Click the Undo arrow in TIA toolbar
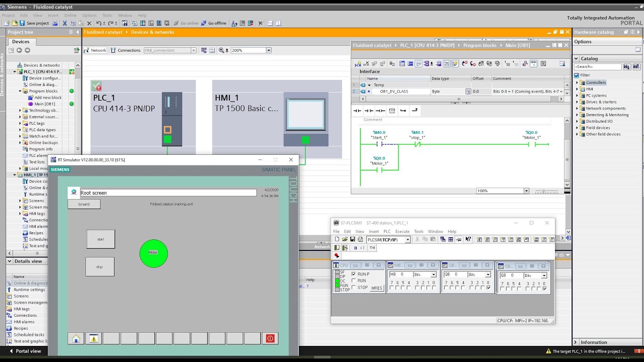The width and height of the screenshot is (644, 362). [99, 23]
